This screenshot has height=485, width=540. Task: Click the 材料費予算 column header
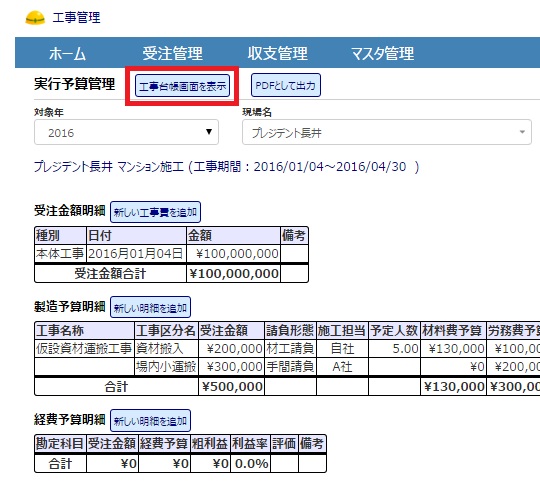[453, 331]
